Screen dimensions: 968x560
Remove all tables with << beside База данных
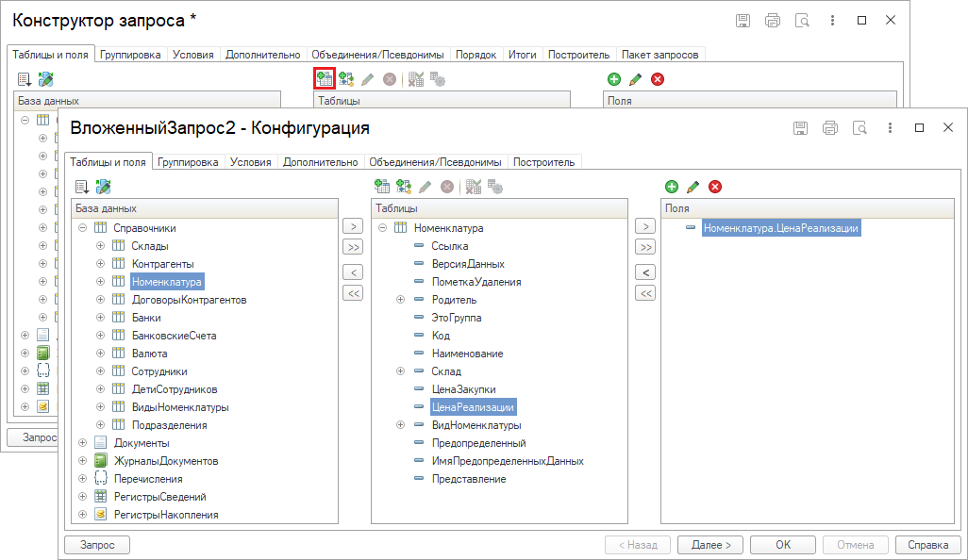coord(353,293)
